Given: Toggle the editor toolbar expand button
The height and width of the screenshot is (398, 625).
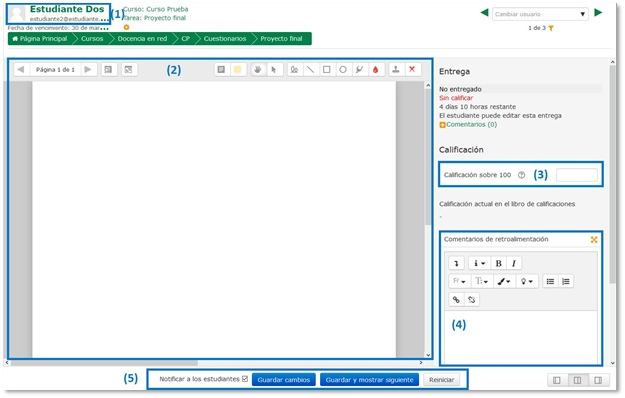Looking at the screenshot, I should point(456,263).
